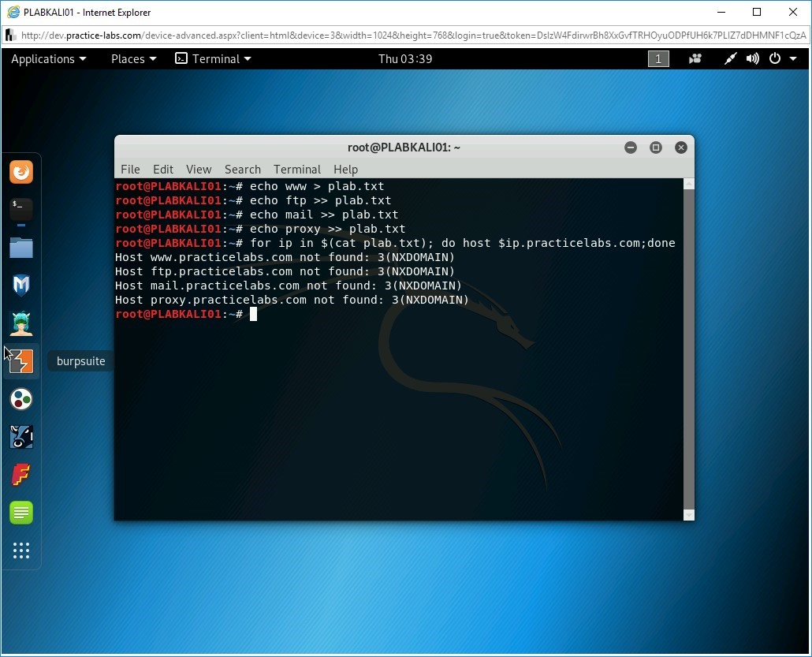Open the Files folder icon in dock
Image resolution: width=812 pixels, height=657 pixels.
[x=21, y=248]
